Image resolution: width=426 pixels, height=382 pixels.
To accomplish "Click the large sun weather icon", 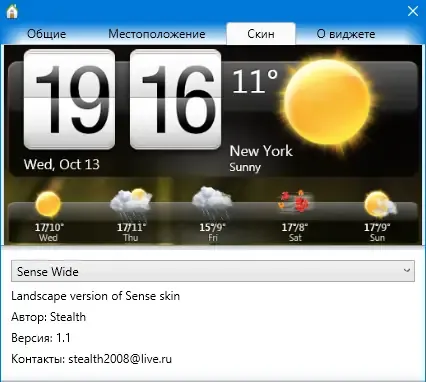I will pos(327,103).
